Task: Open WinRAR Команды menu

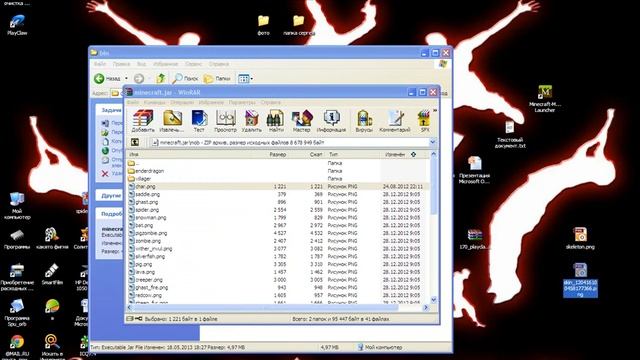Action: tap(154, 102)
